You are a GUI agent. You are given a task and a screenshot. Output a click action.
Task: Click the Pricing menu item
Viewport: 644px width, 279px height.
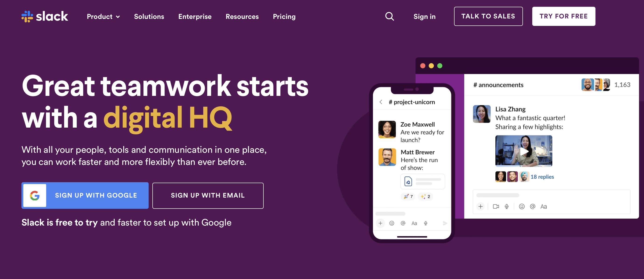coord(284,16)
